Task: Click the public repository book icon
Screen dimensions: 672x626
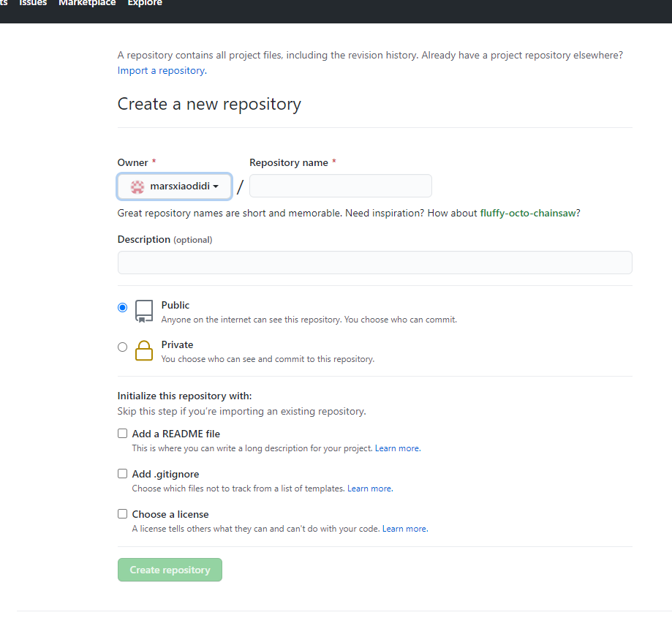Action: point(144,311)
